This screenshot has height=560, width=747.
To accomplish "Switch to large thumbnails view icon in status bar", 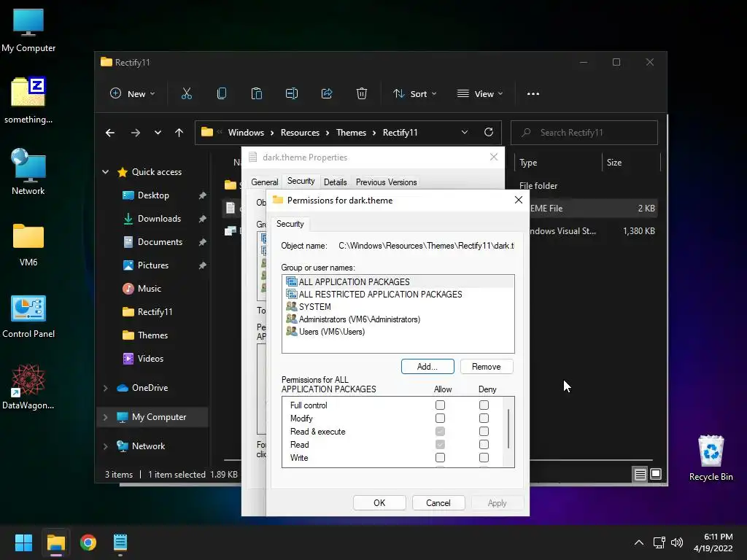I will pyautogui.click(x=656, y=474).
